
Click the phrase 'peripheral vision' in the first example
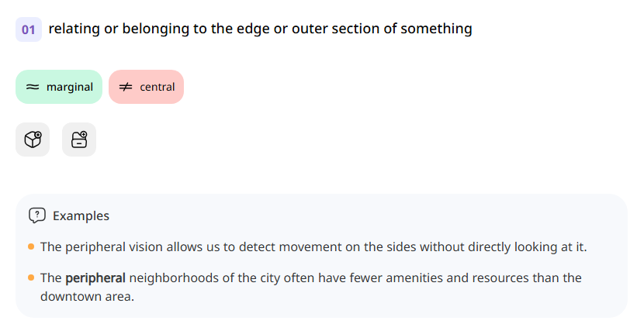[x=106, y=247]
